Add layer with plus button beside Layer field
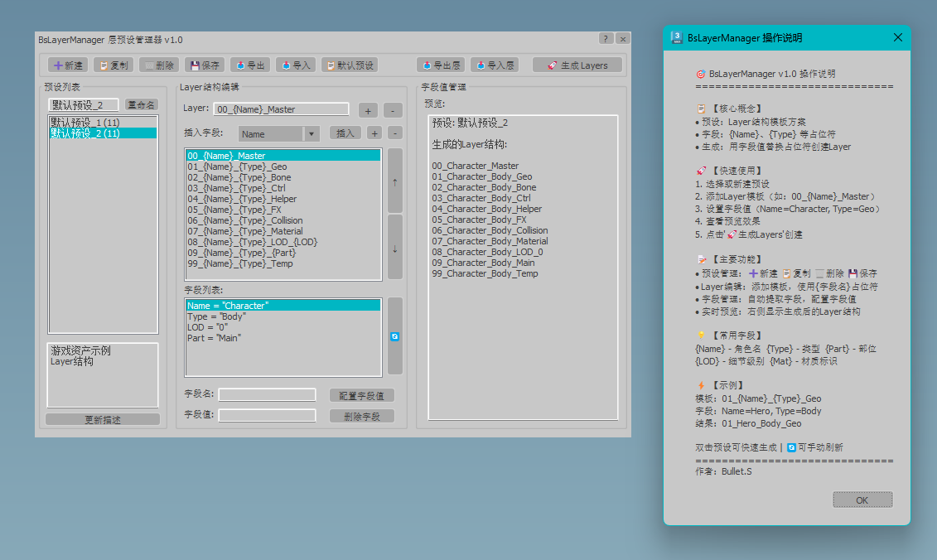This screenshot has width=937, height=560. click(x=368, y=110)
